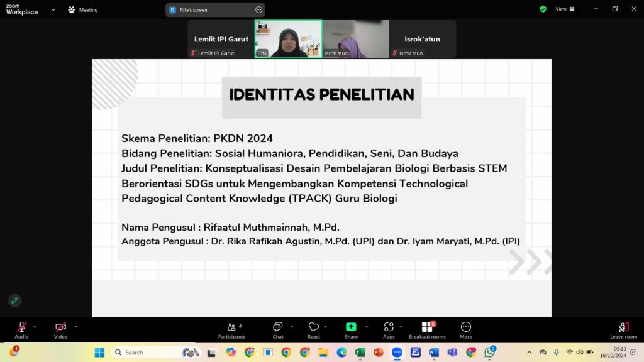Open Breakout rooms
644x362 pixels.
point(427,330)
